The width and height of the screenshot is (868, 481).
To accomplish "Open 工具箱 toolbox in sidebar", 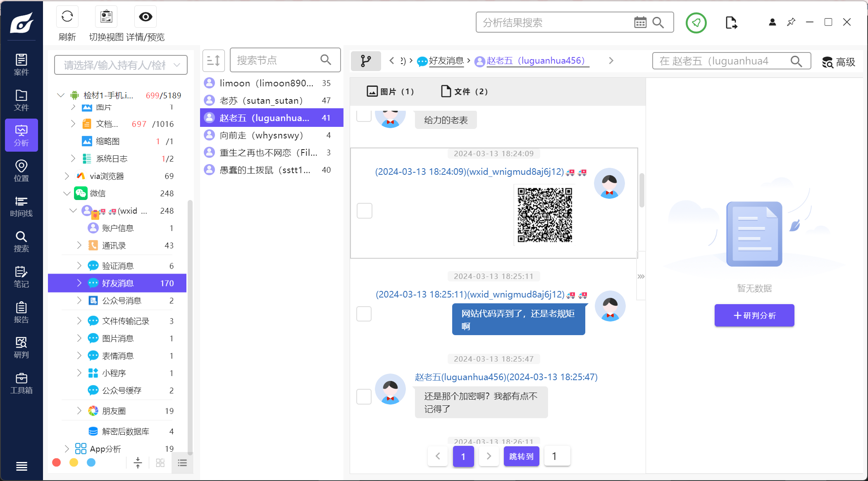I will pos(21,383).
